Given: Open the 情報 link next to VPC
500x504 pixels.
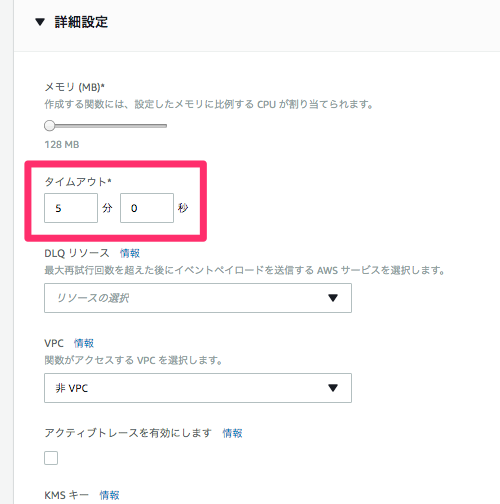Looking at the screenshot, I should point(84,343).
